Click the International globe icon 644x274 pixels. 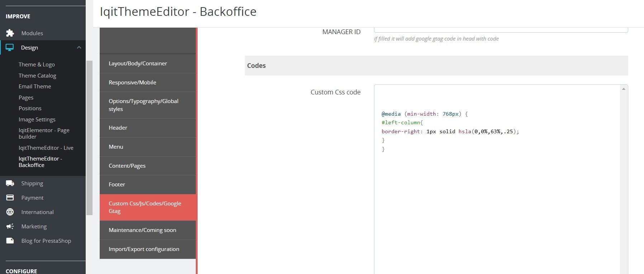10,212
